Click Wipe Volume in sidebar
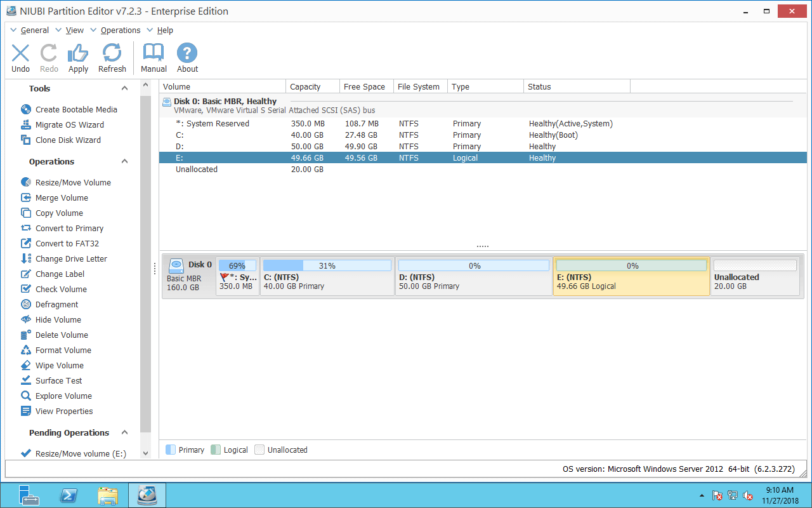 (x=59, y=366)
